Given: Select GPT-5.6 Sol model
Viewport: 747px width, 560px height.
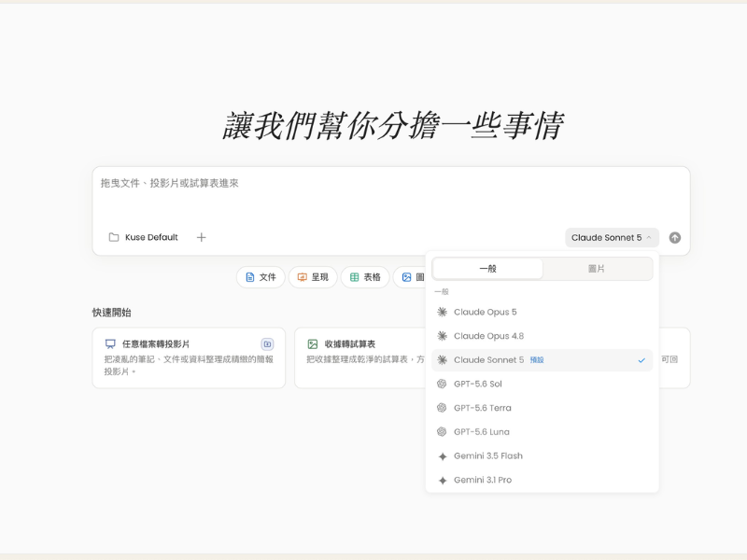Looking at the screenshot, I should coord(542,384).
